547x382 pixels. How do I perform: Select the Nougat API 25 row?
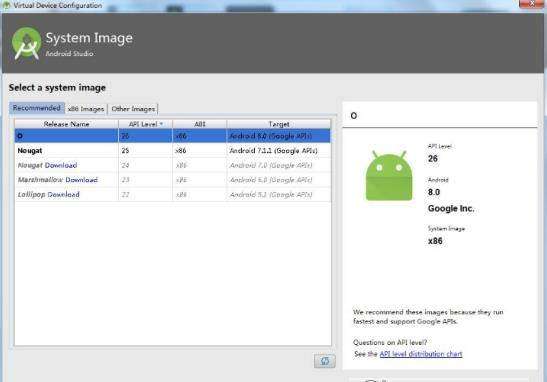click(x=173, y=151)
